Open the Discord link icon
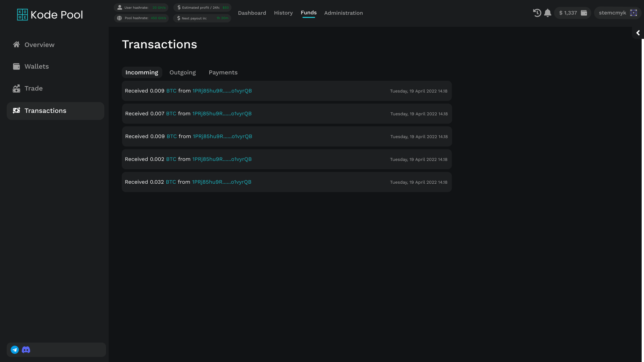Image resolution: width=644 pixels, height=362 pixels. coord(26,350)
